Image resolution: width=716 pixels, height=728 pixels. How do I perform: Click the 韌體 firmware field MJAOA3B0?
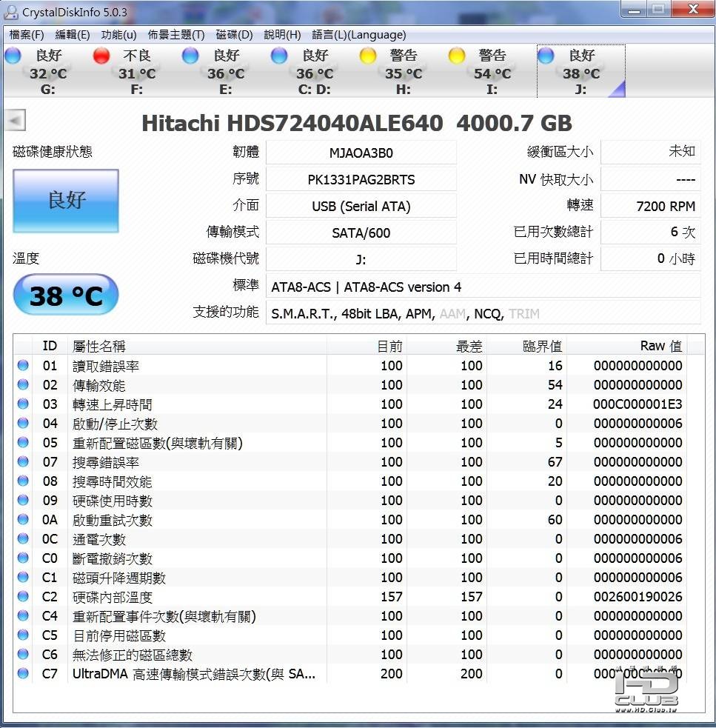[x=361, y=153]
